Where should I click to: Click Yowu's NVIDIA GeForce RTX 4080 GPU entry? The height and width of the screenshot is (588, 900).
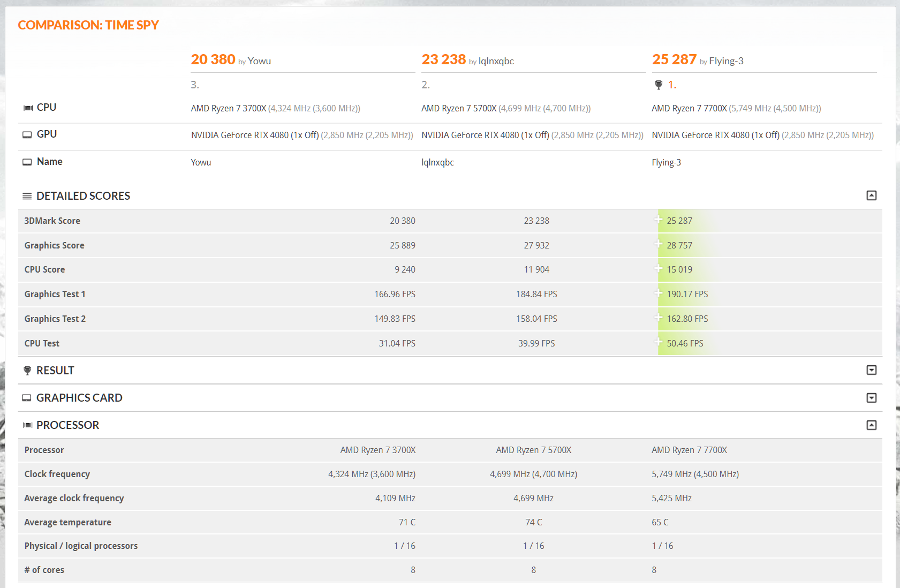coord(255,135)
